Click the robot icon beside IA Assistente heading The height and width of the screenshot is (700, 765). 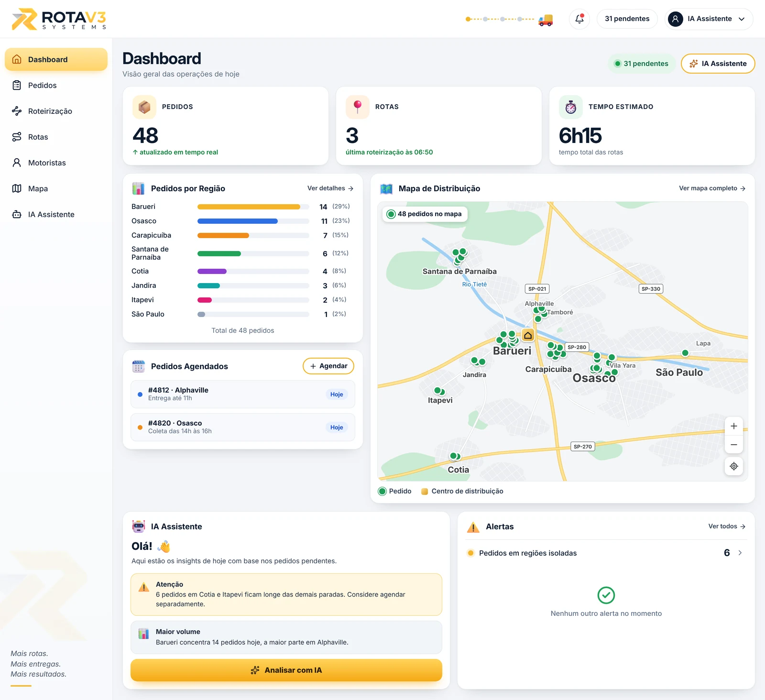click(139, 526)
